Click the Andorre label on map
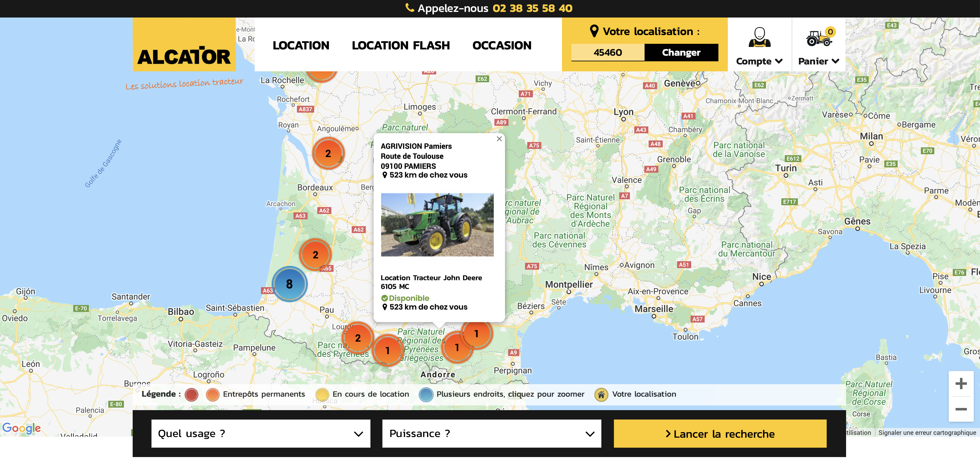 437,374
